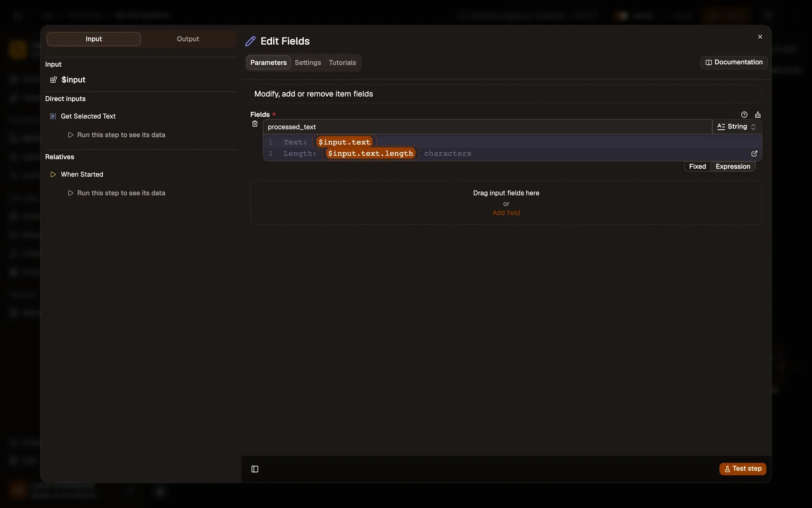This screenshot has height=508, width=812.
Task: Switch value mode to Expression
Action: (x=733, y=166)
